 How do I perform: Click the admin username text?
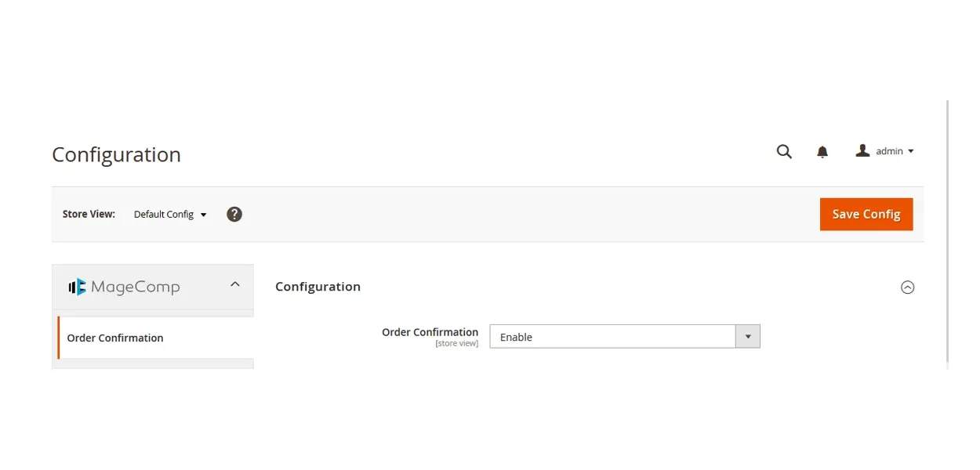point(889,151)
